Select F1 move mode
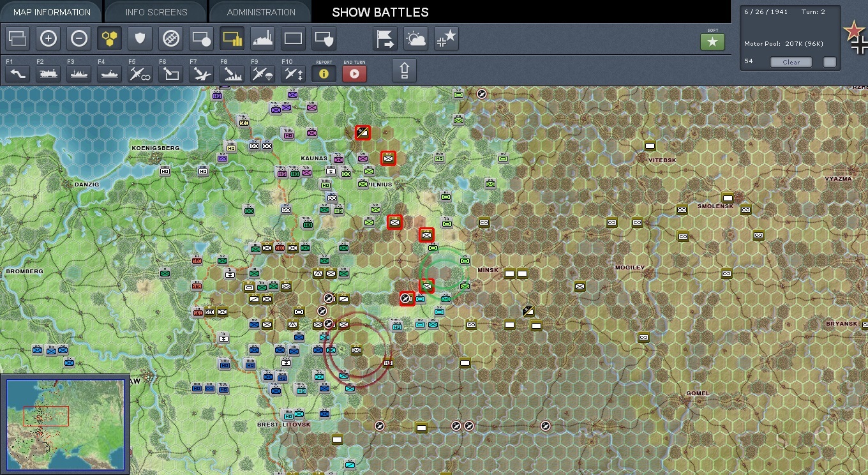 17,73
